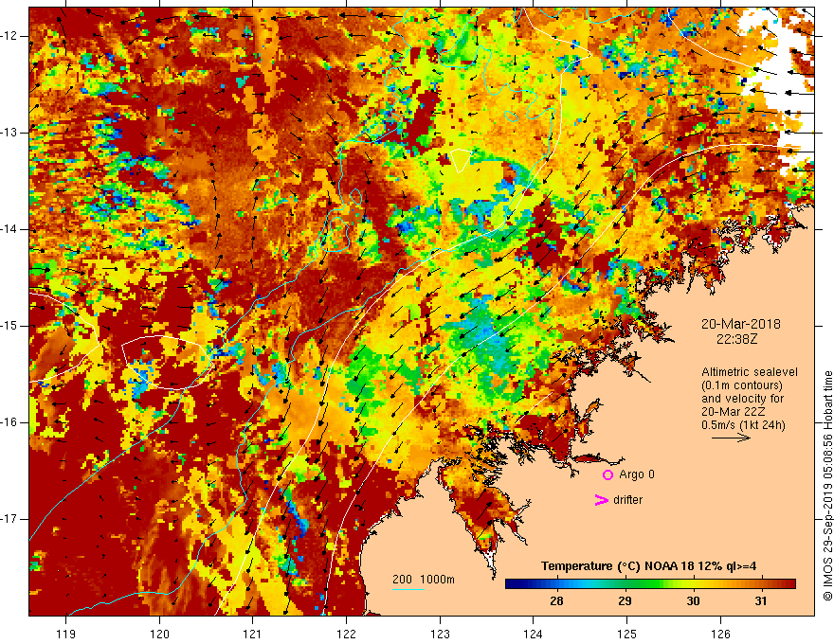Image resolution: width=834 pixels, height=644 pixels.
Task: Click the '122' longitude axis label
Action: 346,634
